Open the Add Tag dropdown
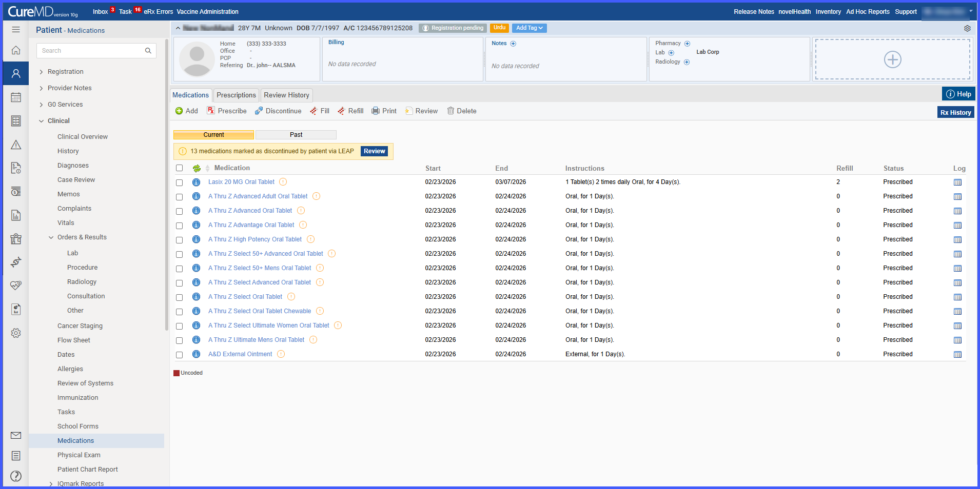The image size is (980, 489). click(x=530, y=28)
